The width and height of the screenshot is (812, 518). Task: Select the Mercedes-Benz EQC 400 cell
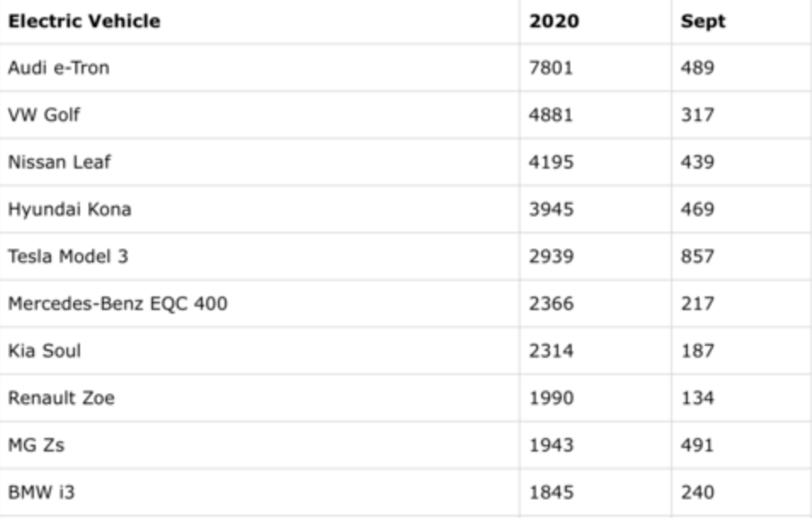[117, 303]
